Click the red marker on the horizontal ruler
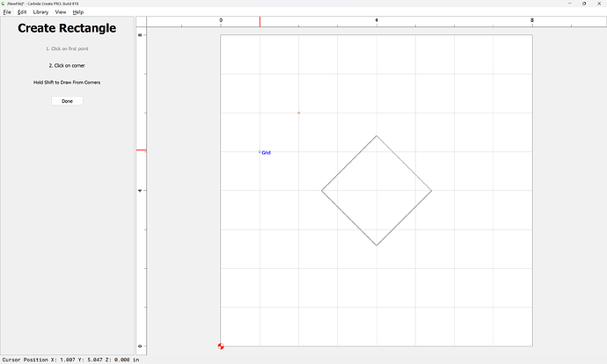 click(x=260, y=22)
